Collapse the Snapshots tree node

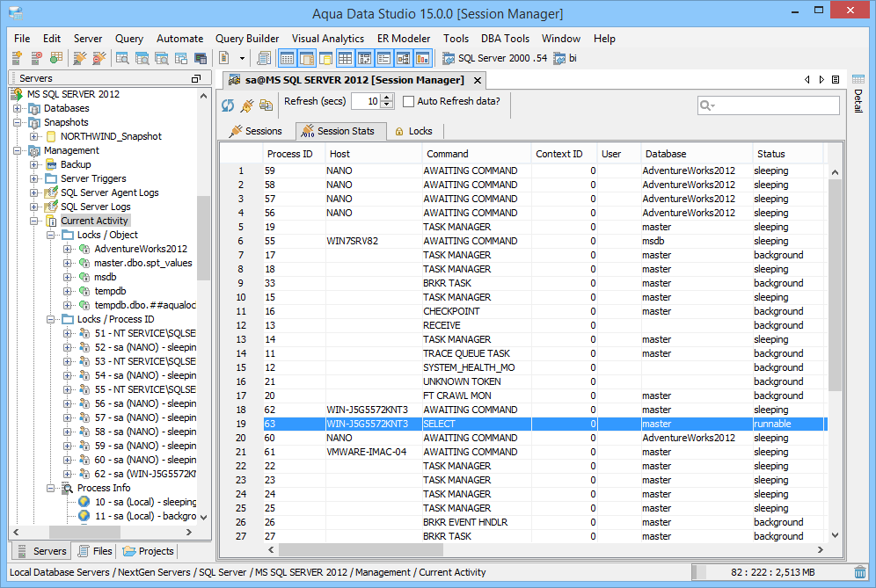pos(18,122)
